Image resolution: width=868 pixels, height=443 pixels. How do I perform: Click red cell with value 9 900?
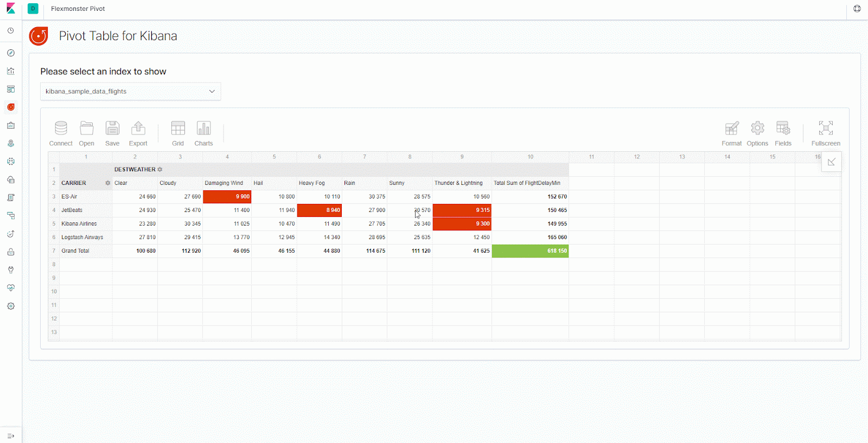pos(227,197)
